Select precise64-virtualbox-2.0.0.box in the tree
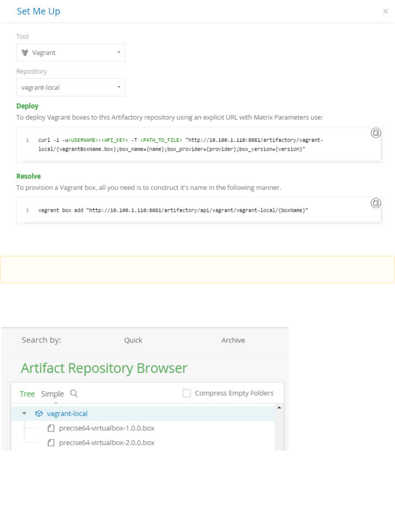The height and width of the screenshot is (532, 395). [107, 443]
